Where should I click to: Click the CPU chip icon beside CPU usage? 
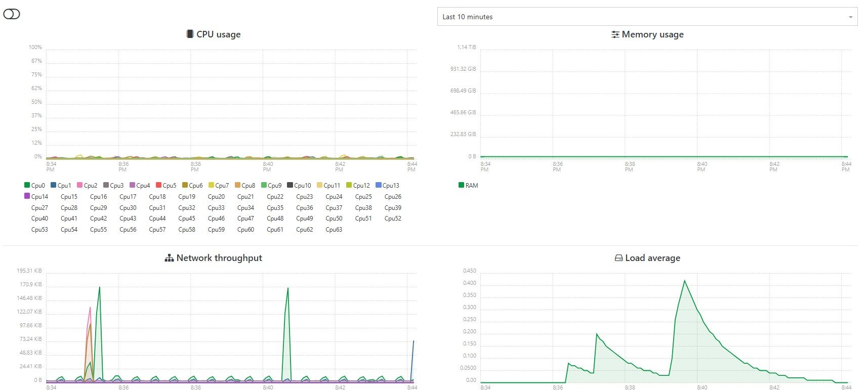(190, 34)
